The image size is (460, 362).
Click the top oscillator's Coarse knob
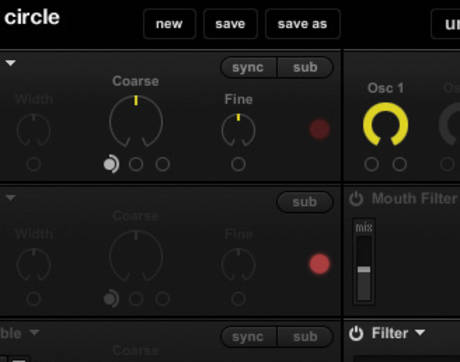pos(136,121)
